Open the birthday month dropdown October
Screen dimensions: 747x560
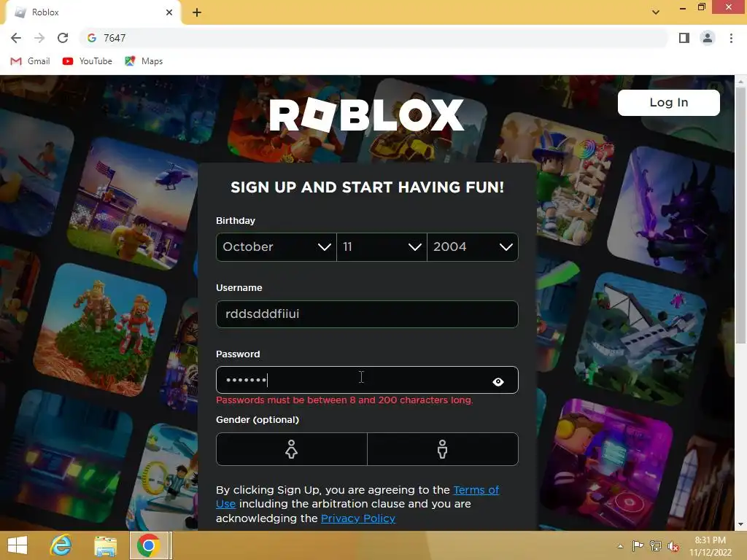coord(276,246)
